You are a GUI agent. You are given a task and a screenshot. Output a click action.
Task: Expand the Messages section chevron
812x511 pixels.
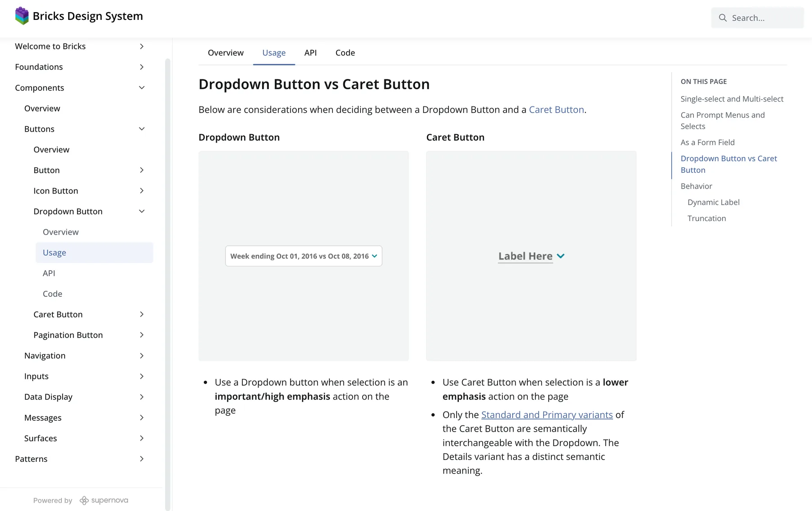coord(142,418)
